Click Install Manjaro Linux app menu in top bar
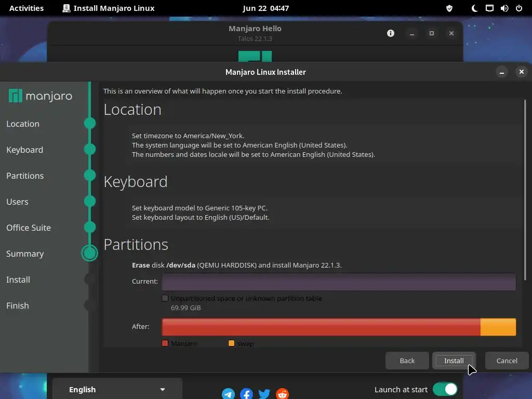The height and width of the screenshot is (399, 532). tap(109, 8)
